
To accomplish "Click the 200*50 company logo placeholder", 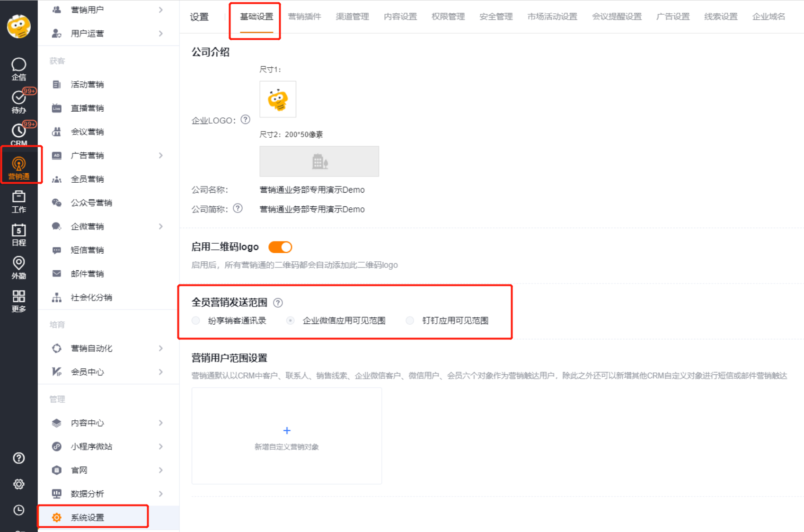I will pyautogui.click(x=319, y=161).
